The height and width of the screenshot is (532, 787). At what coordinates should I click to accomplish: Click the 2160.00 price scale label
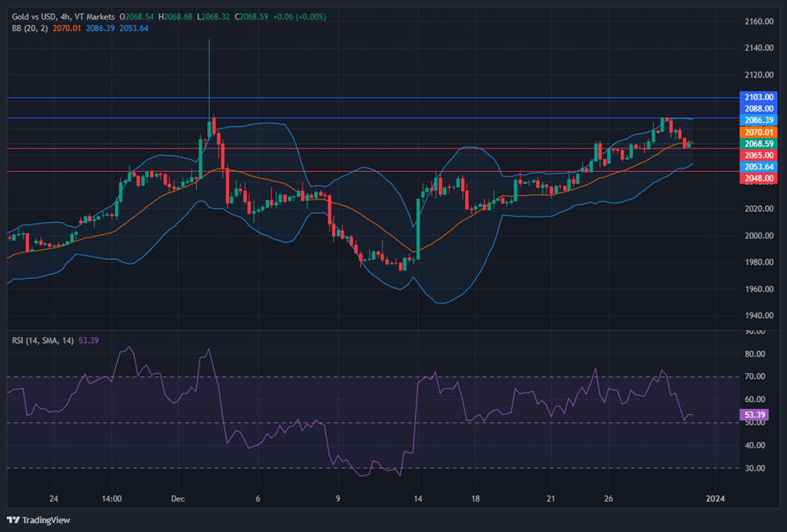click(x=760, y=21)
